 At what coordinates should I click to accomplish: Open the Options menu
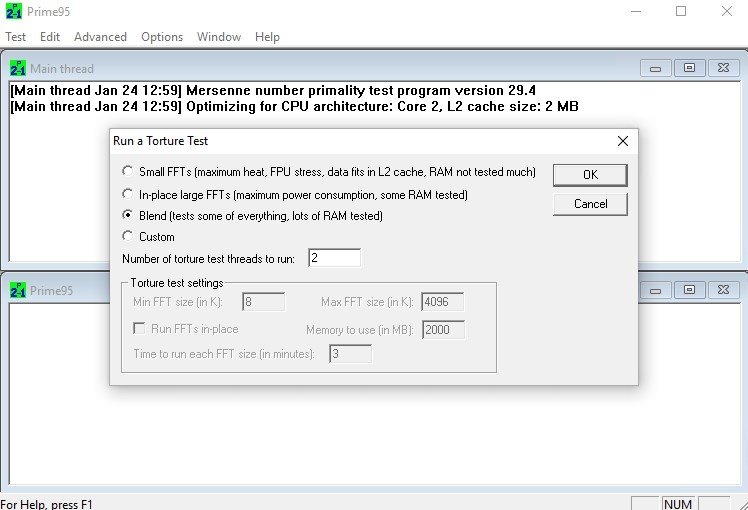coord(162,37)
